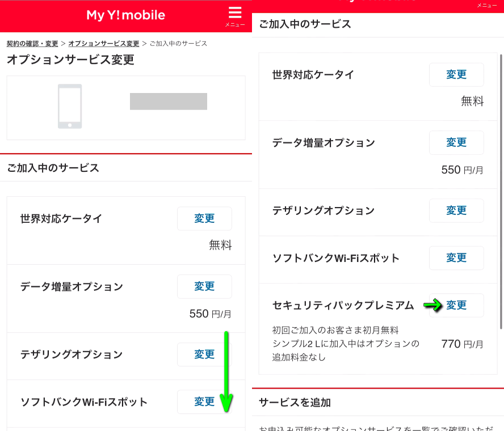Click the オプションサービス変更 page heading
Image resolution: width=504 pixels, height=431 pixels.
[x=70, y=60]
